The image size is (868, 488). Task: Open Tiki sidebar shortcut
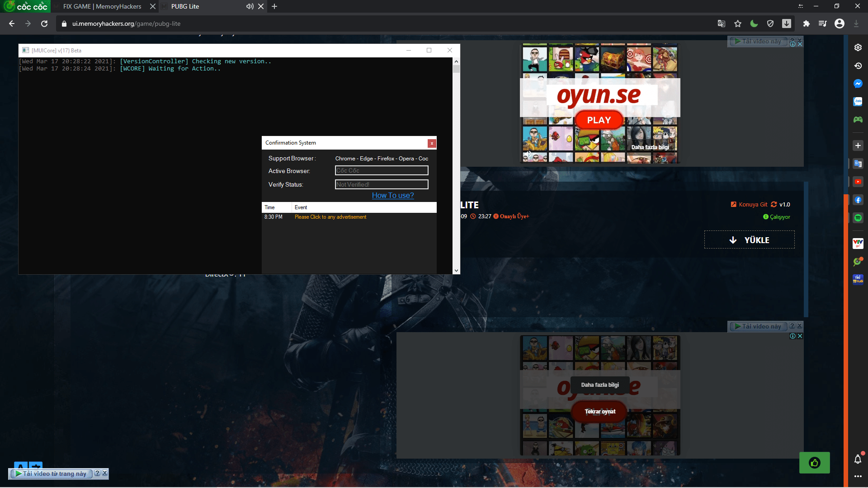(x=858, y=279)
